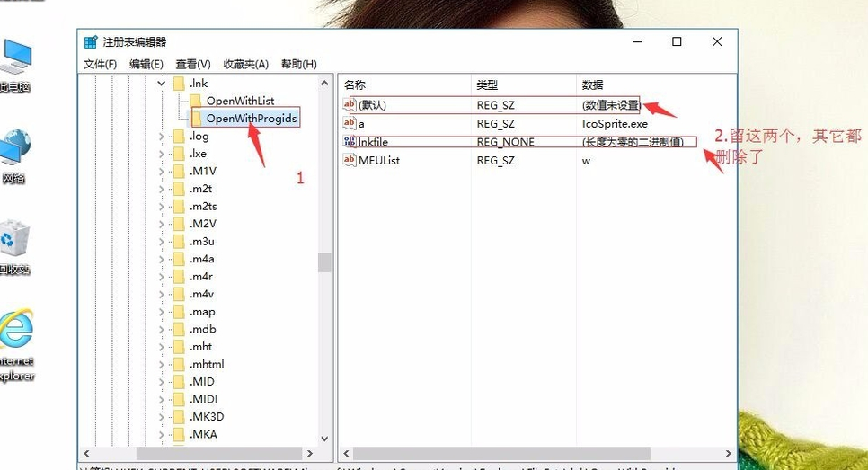
Task: Click tree pane scroll down arrow
Action: (x=324, y=439)
